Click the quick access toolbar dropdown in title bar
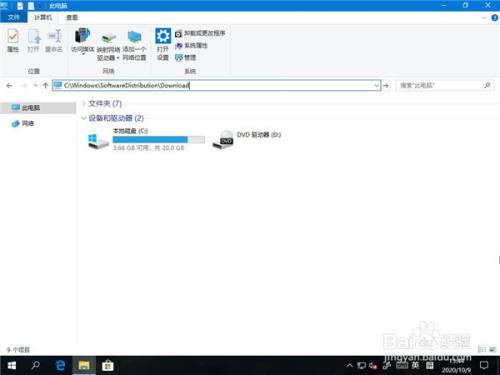 tap(40, 6)
